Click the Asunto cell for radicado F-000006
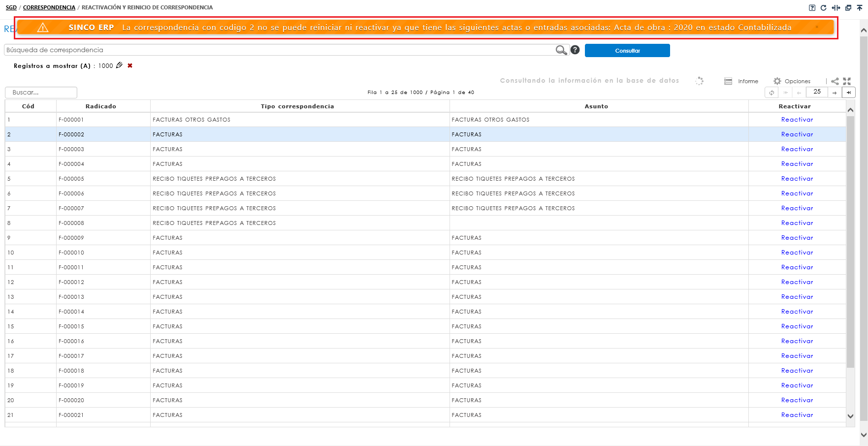 (599, 193)
